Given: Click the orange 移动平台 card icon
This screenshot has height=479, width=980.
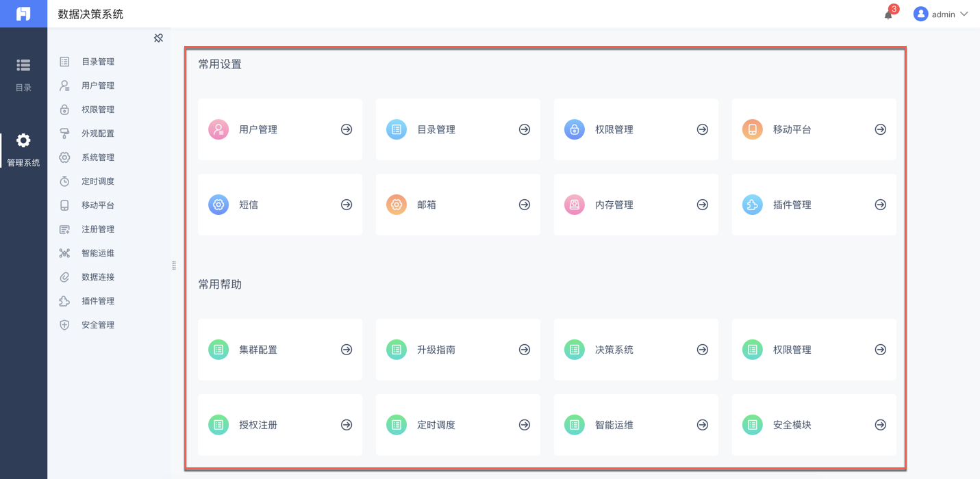Looking at the screenshot, I should (x=752, y=129).
